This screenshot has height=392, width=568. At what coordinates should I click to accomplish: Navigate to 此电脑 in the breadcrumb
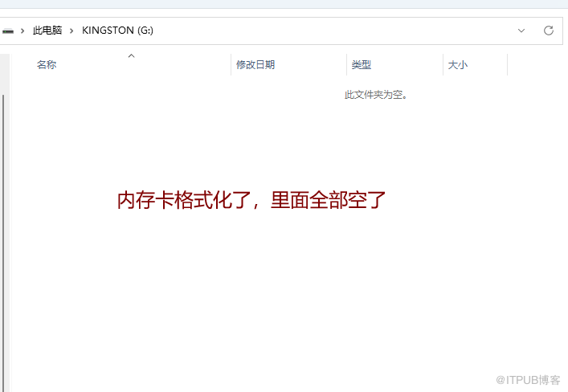(47, 31)
